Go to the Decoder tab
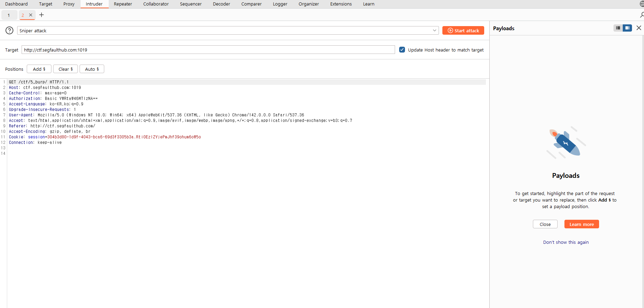Viewport: 644px width, 308px height. (x=221, y=4)
